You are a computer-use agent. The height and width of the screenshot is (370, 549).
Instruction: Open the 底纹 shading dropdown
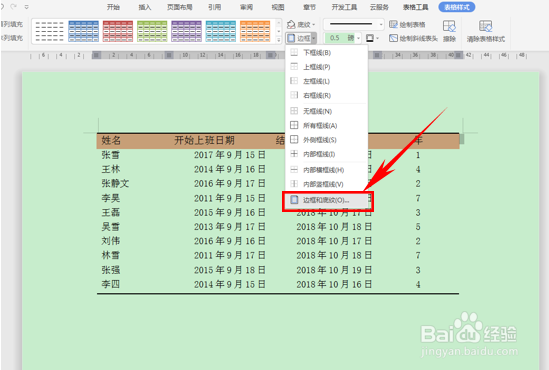coord(301,25)
